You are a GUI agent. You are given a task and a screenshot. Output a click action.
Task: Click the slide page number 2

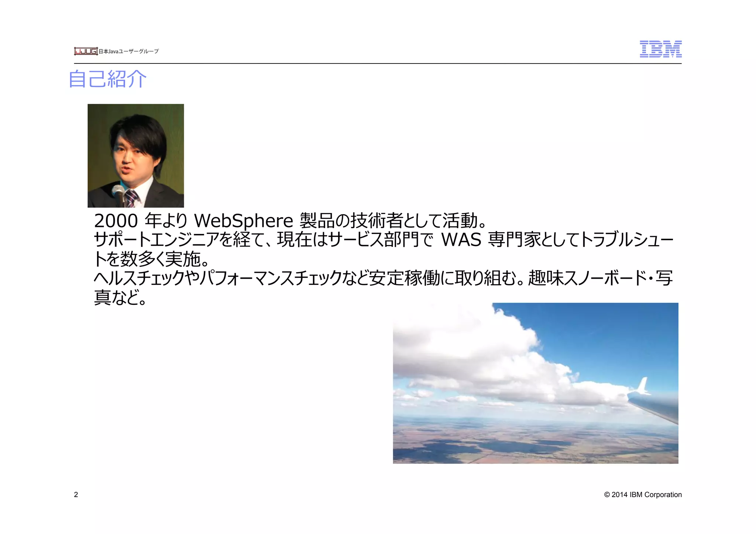(76, 495)
